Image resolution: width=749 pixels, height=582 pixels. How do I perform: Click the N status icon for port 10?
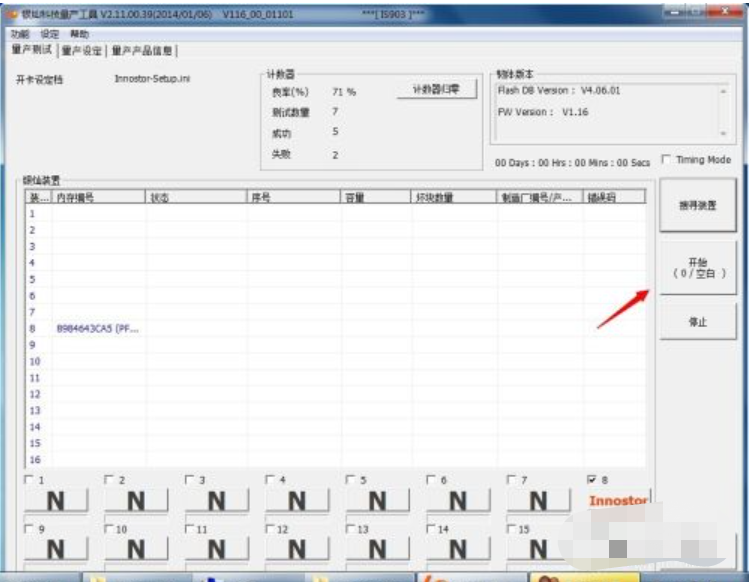tap(136, 550)
